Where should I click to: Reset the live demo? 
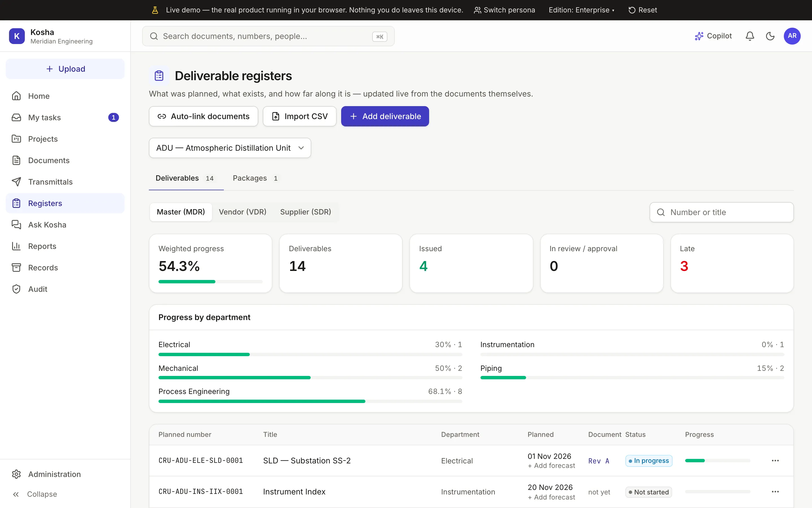tap(643, 10)
